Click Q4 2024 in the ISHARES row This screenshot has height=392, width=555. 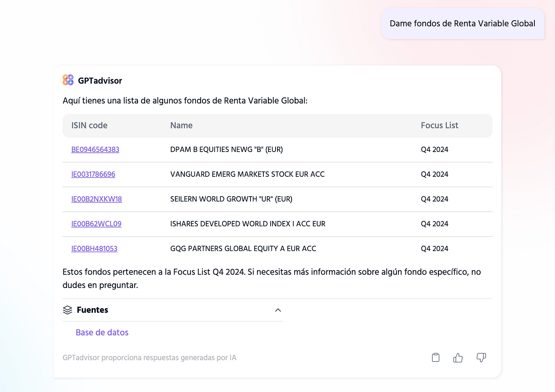pyautogui.click(x=435, y=224)
